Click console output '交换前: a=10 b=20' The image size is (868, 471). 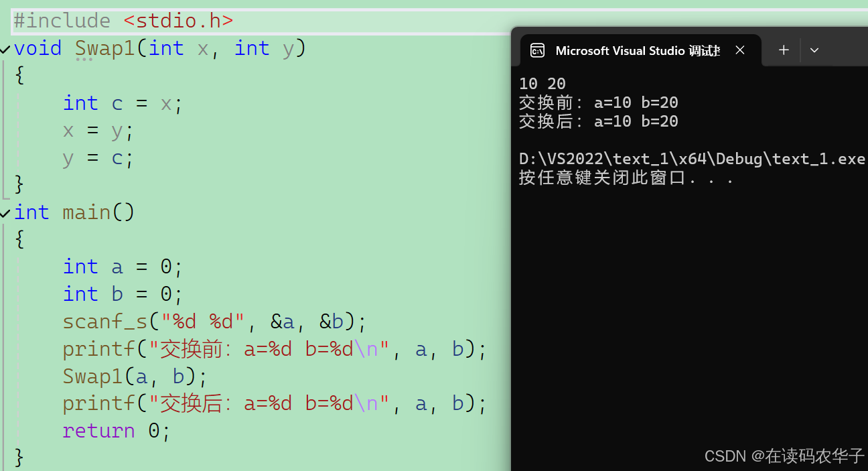click(x=599, y=103)
